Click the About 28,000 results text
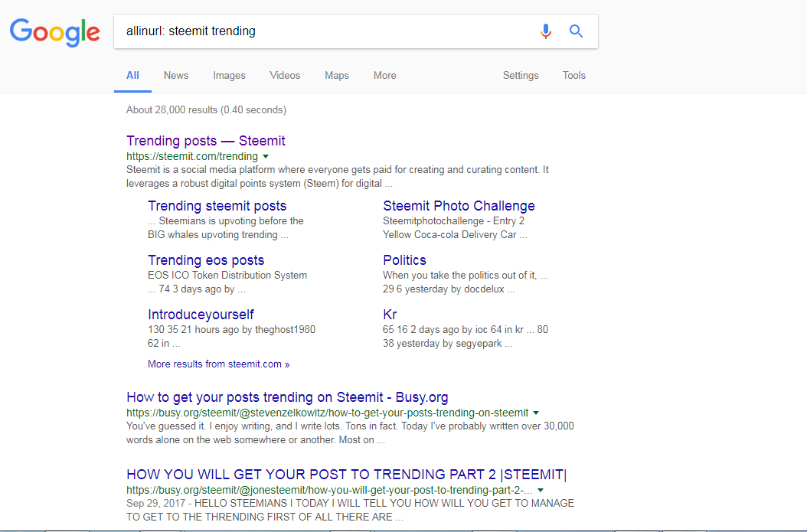This screenshot has width=807, height=532. click(207, 109)
